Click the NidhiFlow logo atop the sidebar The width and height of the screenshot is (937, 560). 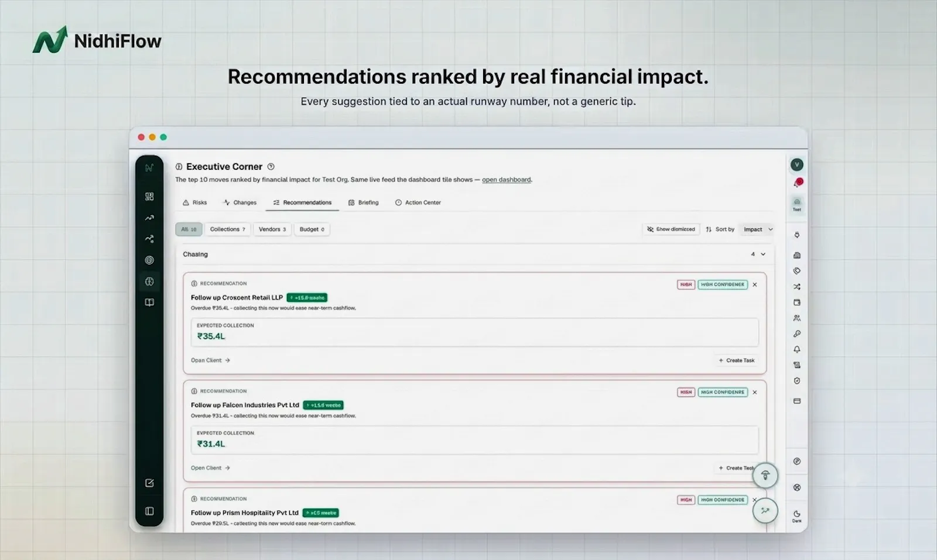coord(149,168)
